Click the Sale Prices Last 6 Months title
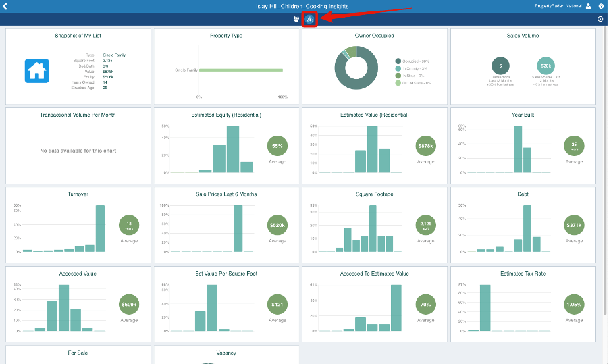The height and width of the screenshot is (364, 609). [226, 194]
